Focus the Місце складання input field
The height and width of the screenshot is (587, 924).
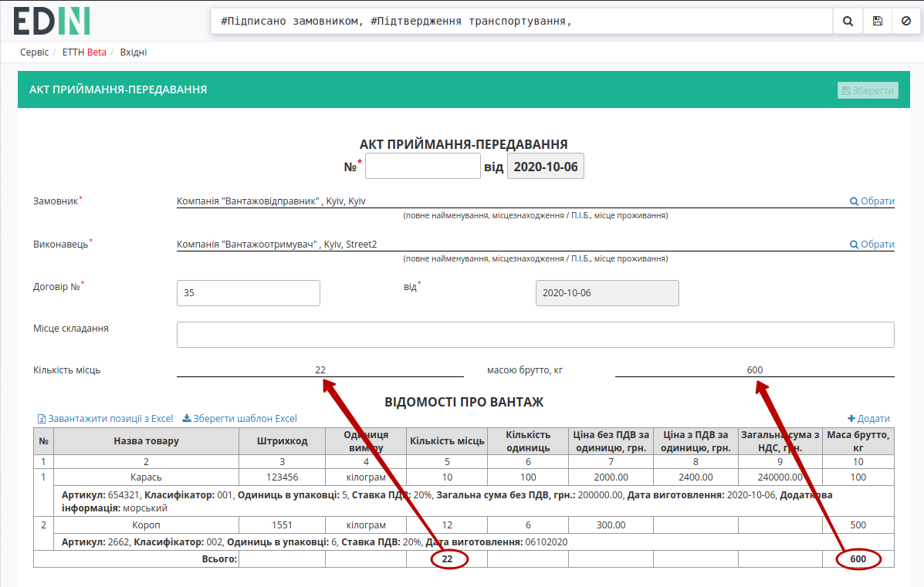coord(535,335)
